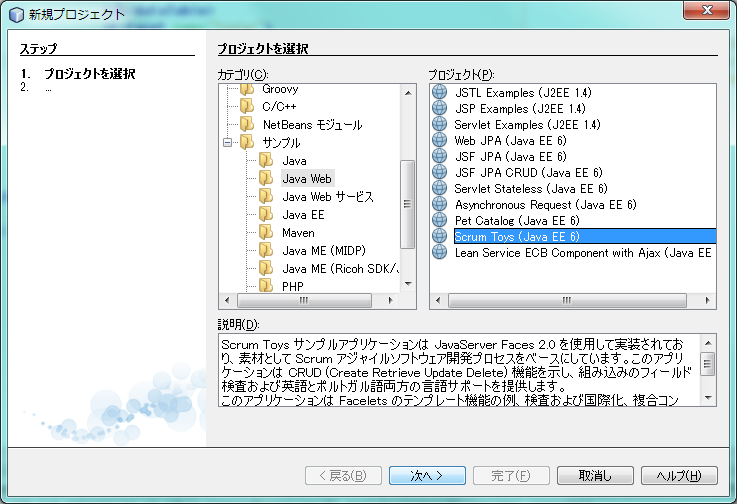
Task: Choose the Pet Catalog (Java EE 6) project
Action: pyautogui.click(x=517, y=220)
